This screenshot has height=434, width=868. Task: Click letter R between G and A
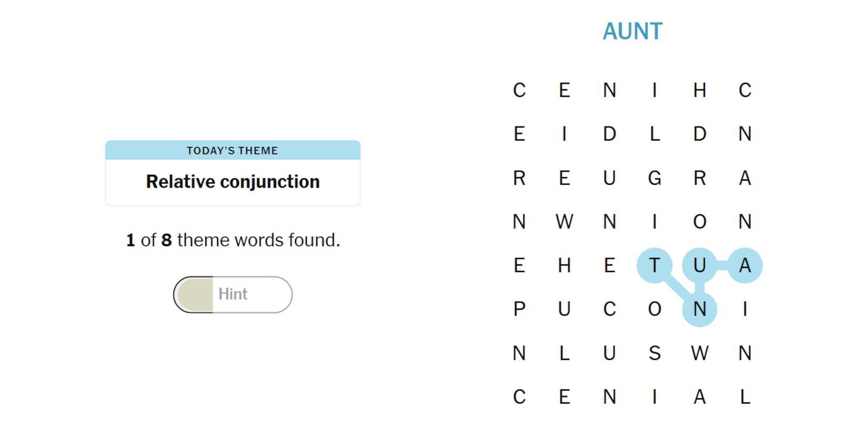tap(699, 178)
